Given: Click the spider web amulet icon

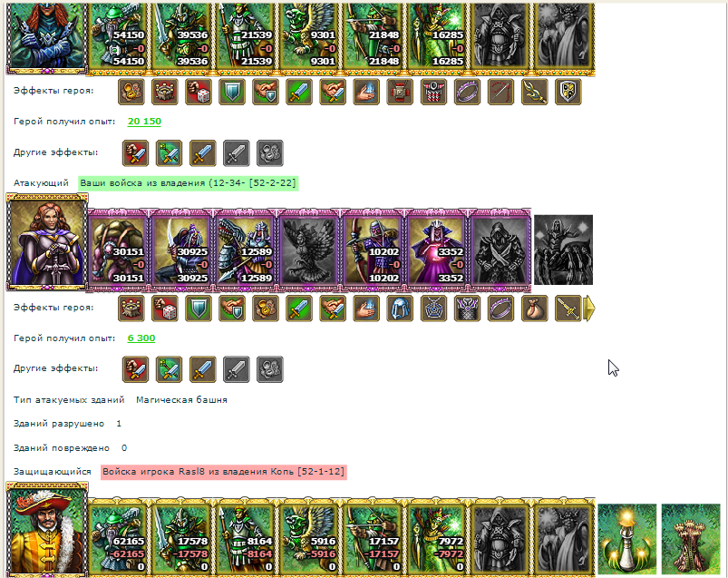Looking at the screenshot, I should (433, 309).
